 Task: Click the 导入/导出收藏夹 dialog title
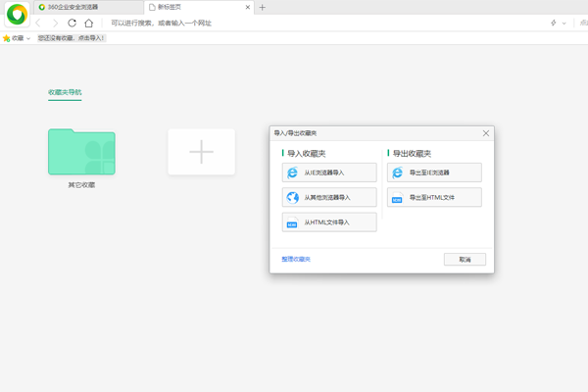[x=295, y=133]
